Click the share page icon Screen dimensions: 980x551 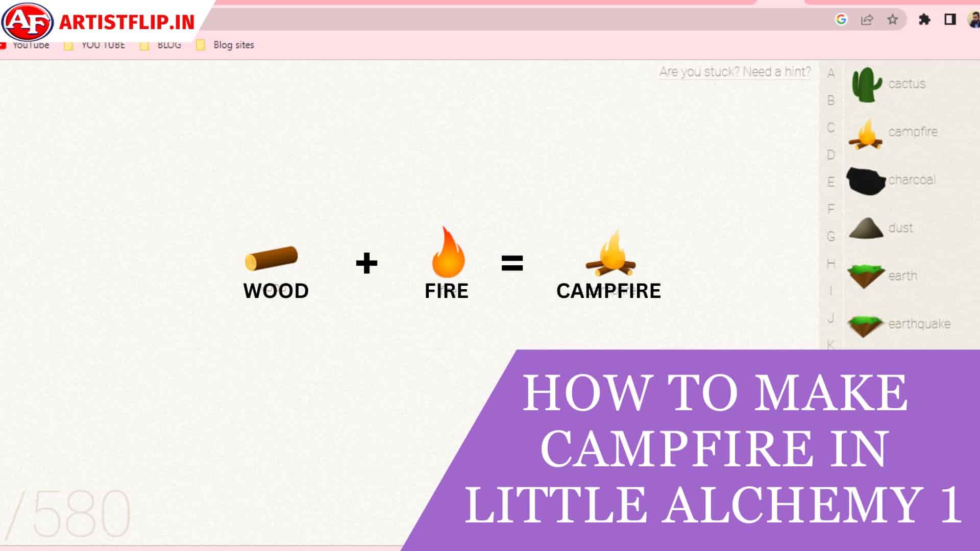pyautogui.click(x=867, y=19)
